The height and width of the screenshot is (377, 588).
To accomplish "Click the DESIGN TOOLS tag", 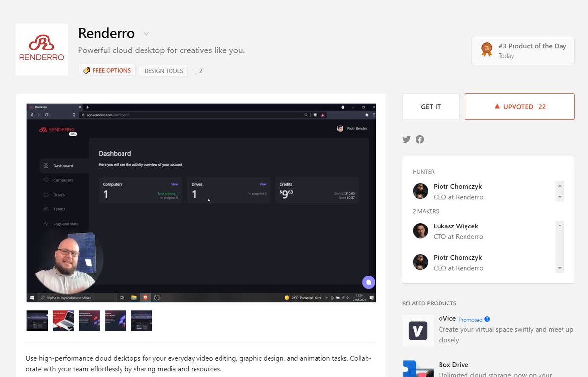I will 164,71.
